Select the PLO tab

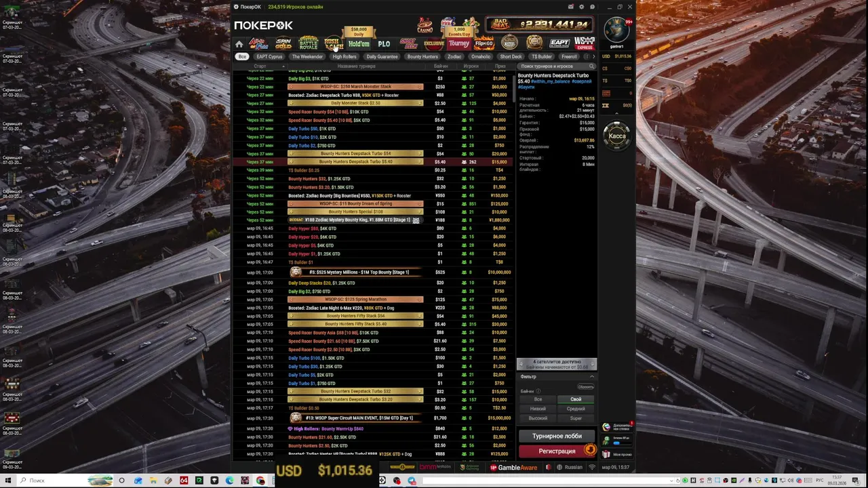(x=384, y=44)
